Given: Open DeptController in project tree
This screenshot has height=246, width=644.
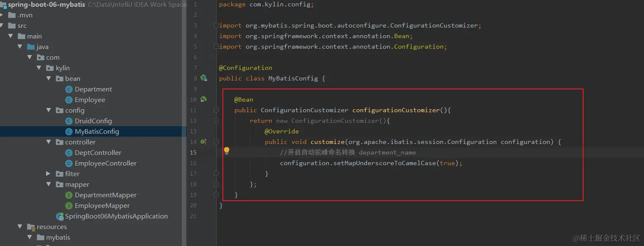Looking at the screenshot, I should pos(98,152).
